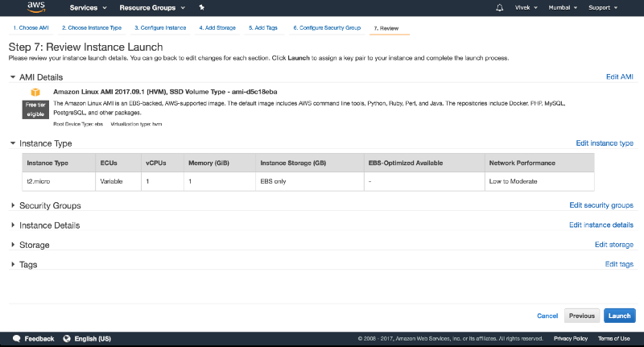Click the Variable ECUs cell
This screenshot has width=644, height=347.
coord(118,181)
